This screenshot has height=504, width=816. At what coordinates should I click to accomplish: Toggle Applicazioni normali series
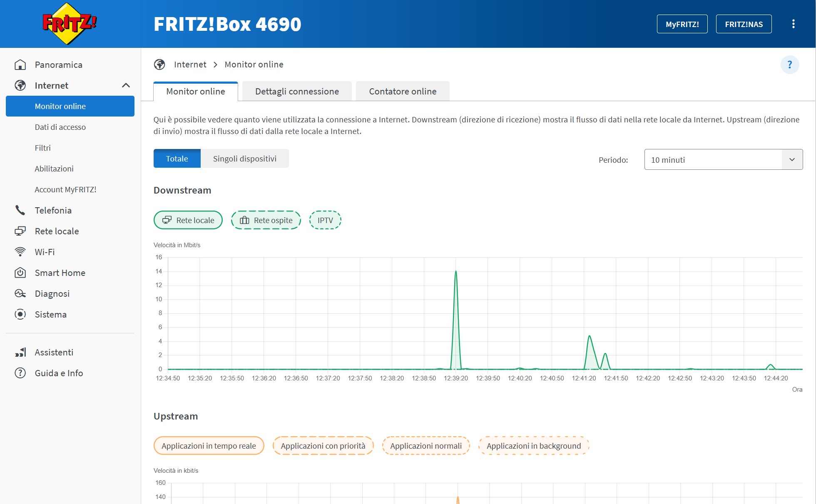pyautogui.click(x=426, y=446)
